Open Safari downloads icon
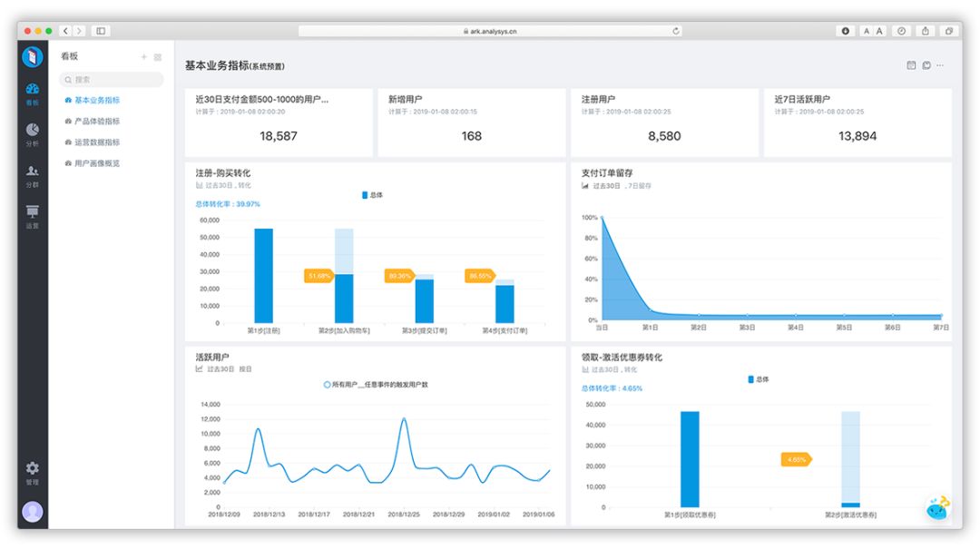 [x=845, y=31]
